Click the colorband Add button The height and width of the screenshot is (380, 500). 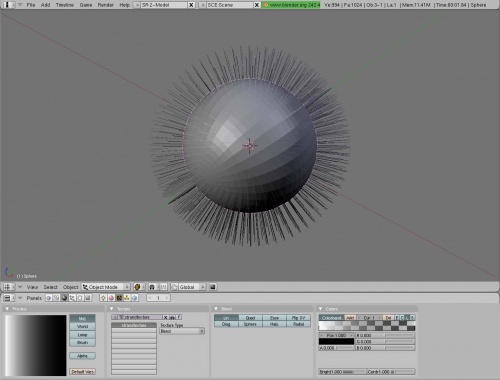coord(350,318)
